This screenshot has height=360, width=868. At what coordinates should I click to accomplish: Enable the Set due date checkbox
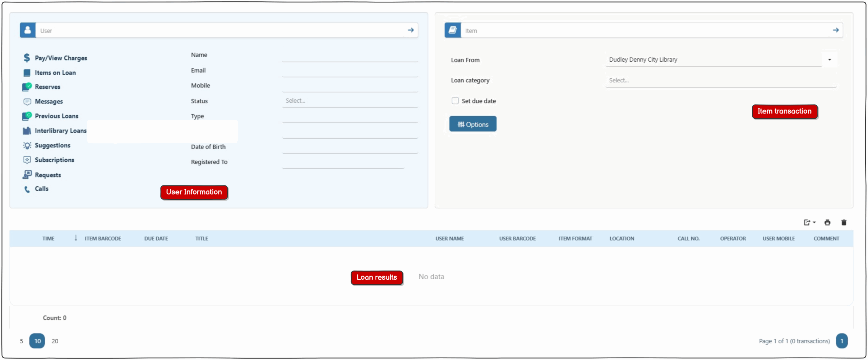tap(455, 101)
